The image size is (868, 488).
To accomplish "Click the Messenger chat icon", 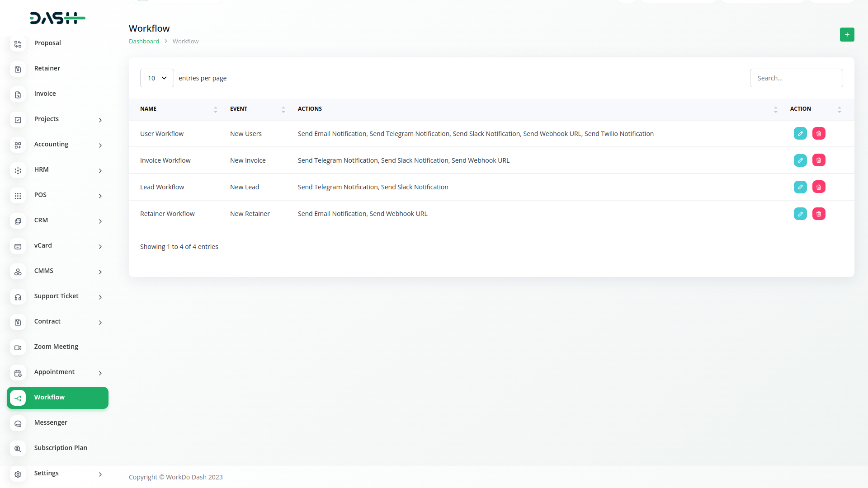I will [x=18, y=423].
